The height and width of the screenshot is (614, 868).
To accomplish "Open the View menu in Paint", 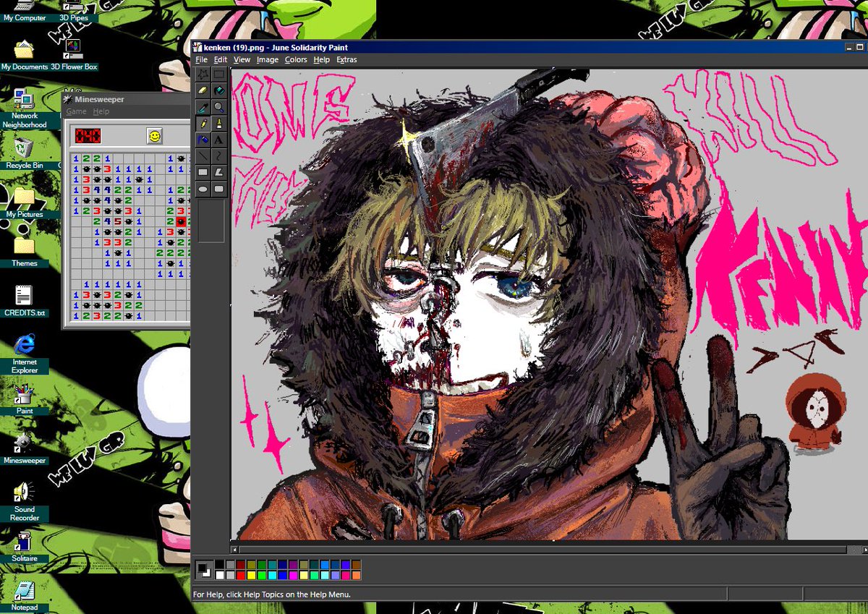I will pos(242,59).
